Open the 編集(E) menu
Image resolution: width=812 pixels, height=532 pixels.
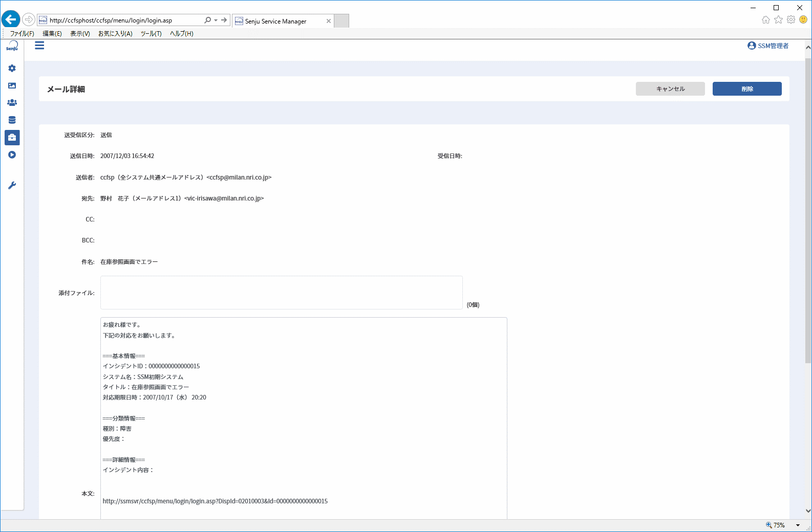[52, 33]
